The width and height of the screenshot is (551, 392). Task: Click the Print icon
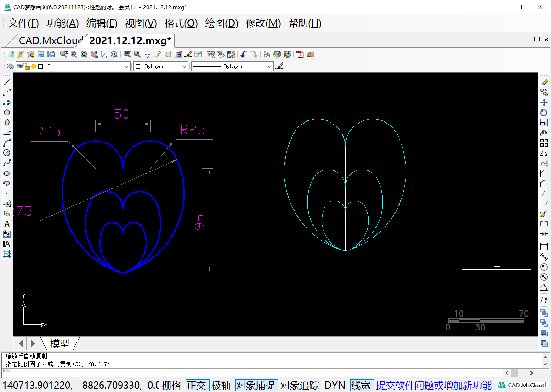[267, 54]
